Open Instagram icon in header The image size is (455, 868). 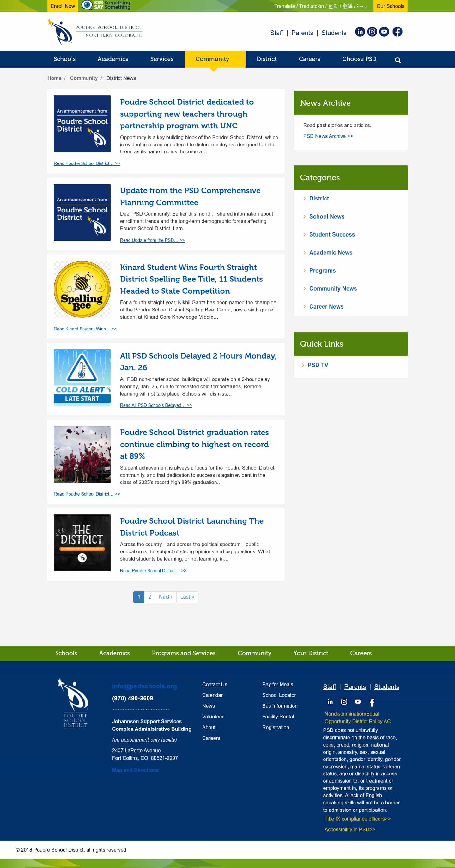coord(372,32)
